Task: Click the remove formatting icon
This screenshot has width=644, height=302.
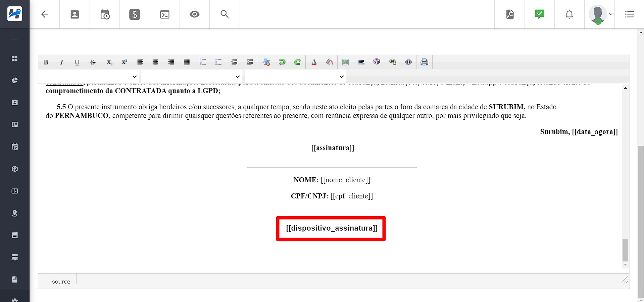Action: pos(266,62)
